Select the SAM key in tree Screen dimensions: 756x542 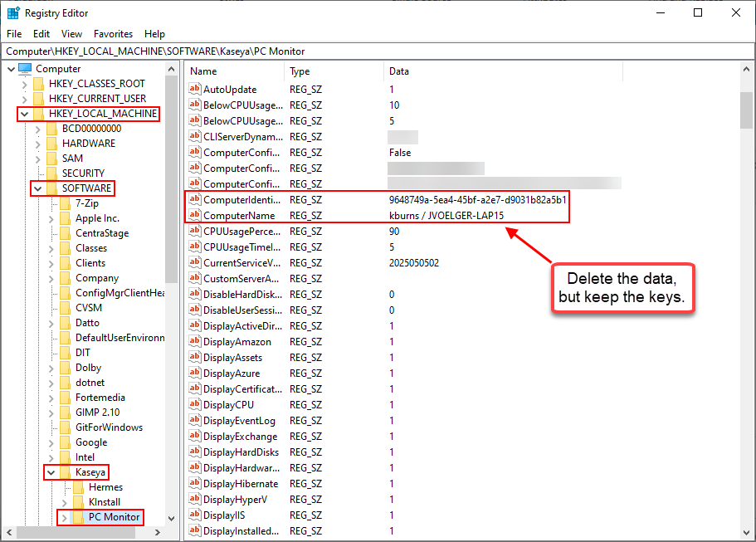(72, 159)
